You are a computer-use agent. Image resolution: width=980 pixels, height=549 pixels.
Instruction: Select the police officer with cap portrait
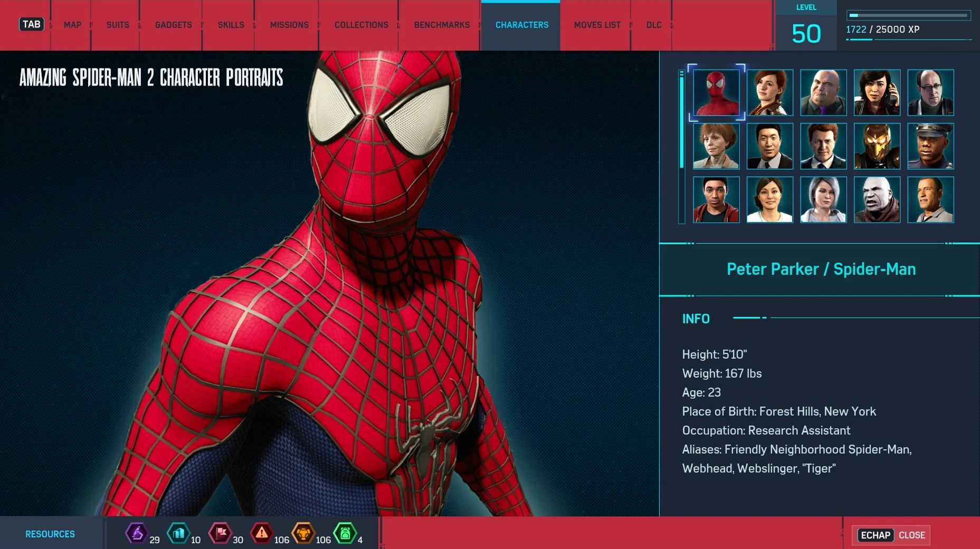[x=931, y=146]
